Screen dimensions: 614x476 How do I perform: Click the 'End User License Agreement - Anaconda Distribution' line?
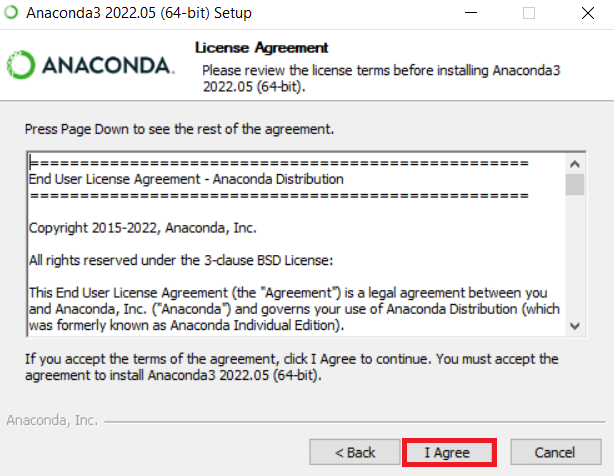tap(186, 179)
